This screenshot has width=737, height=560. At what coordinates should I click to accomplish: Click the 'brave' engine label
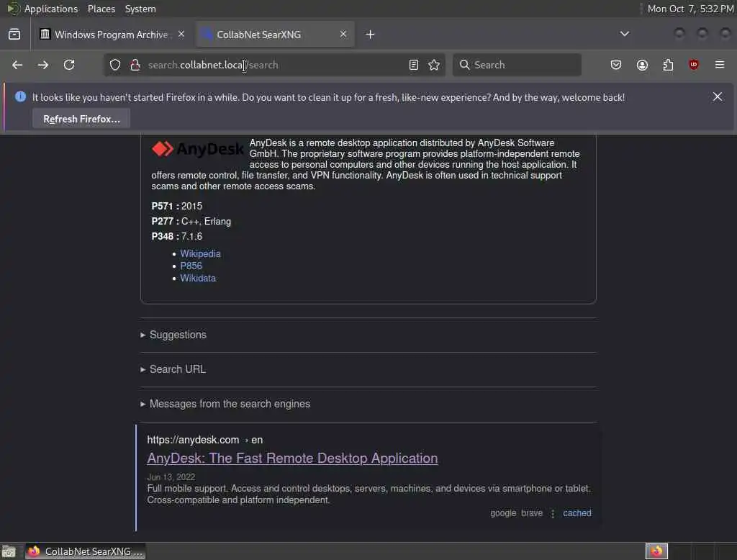pyautogui.click(x=532, y=513)
